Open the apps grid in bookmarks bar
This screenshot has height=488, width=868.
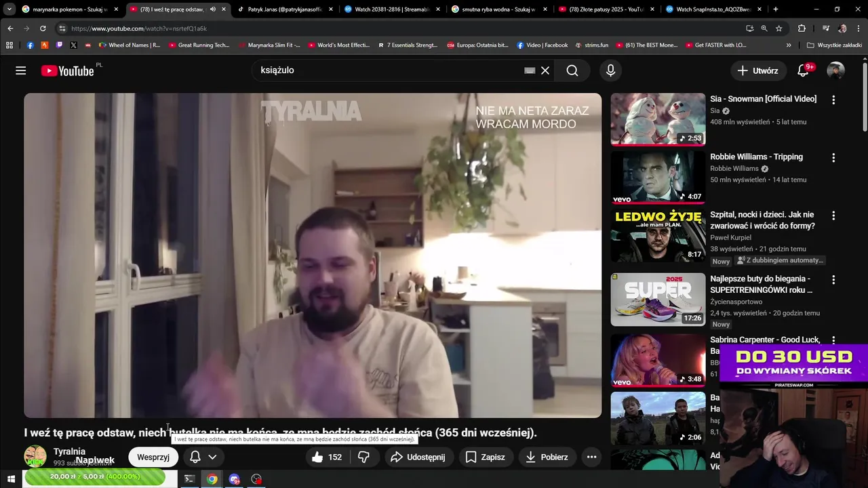[9, 45]
